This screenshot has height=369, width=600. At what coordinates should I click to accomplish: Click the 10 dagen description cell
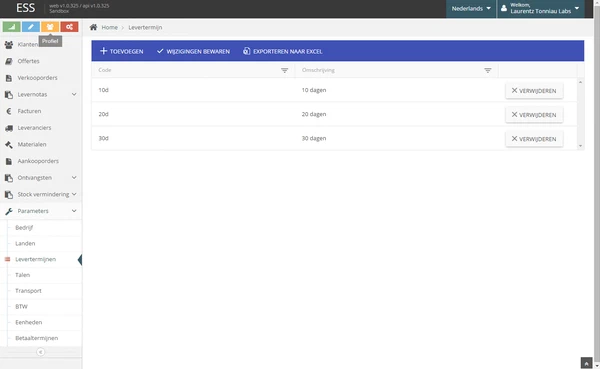point(396,90)
